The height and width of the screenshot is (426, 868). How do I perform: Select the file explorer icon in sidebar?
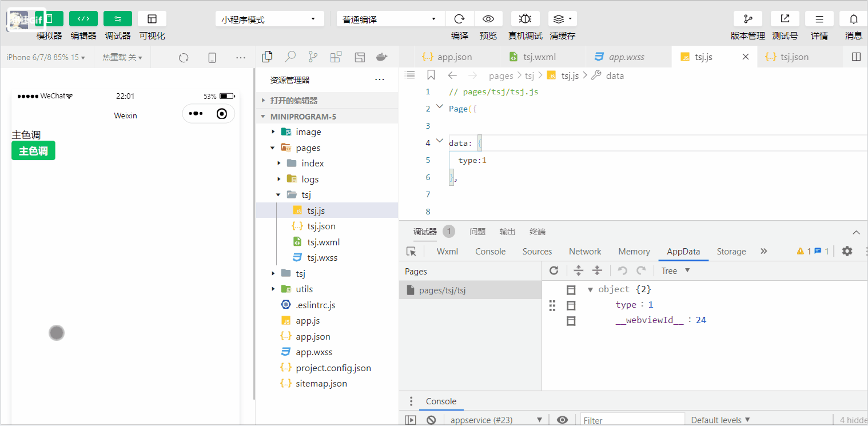click(267, 57)
